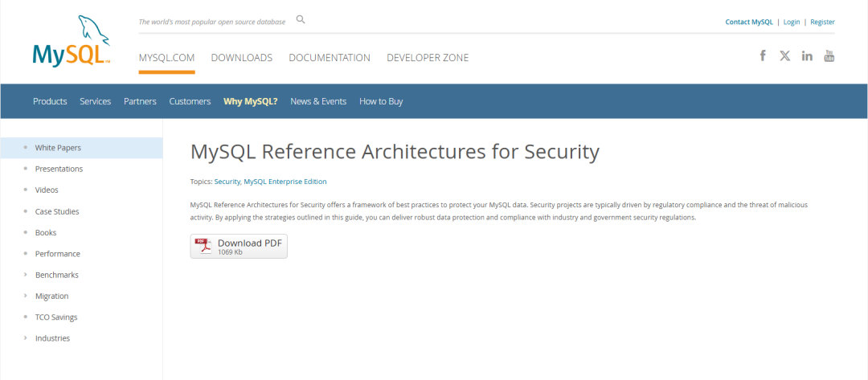
Task: Visit MySQL's Facebook page icon
Action: 763,55
